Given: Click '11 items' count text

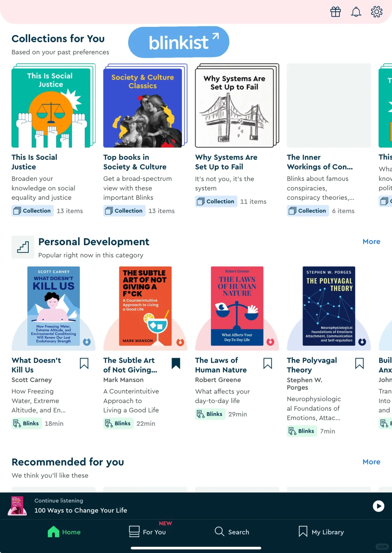Looking at the screenshot, I should 253,202.
